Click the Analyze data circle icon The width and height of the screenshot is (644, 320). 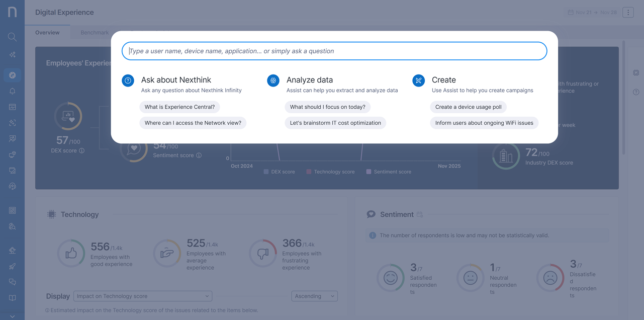click(x=273, y=81)
